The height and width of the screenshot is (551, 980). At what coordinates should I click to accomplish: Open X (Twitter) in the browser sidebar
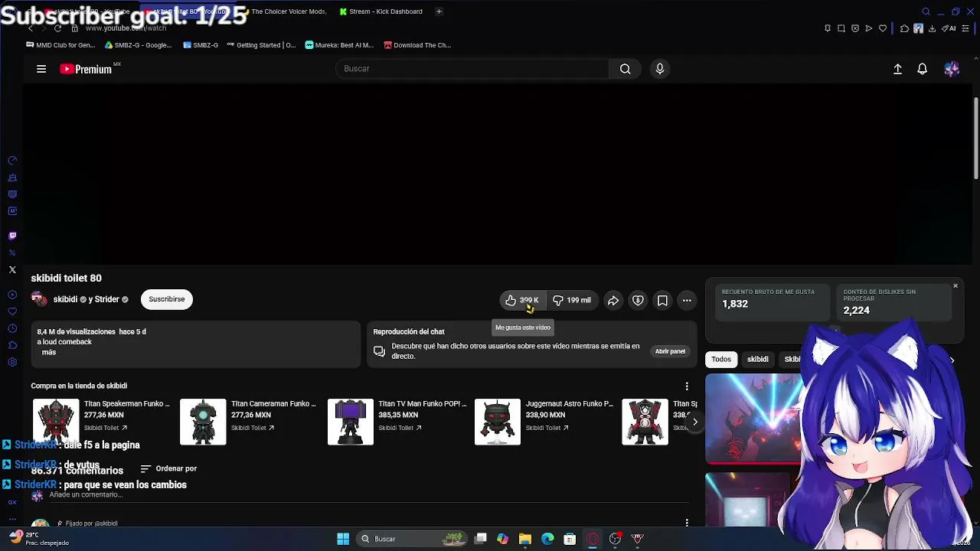(12, 269)
